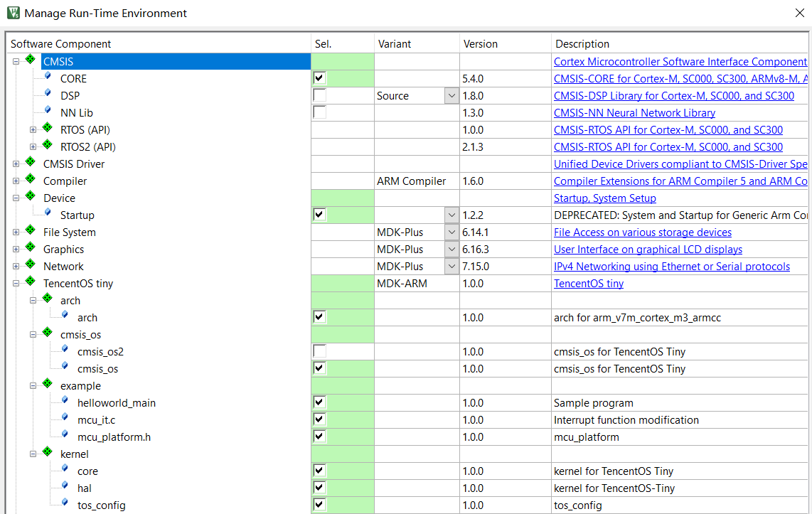The height and width of the screenshot is (514, 812).
Task: Click the green diamond icon beside CMSIS
Action: [31, 59]
